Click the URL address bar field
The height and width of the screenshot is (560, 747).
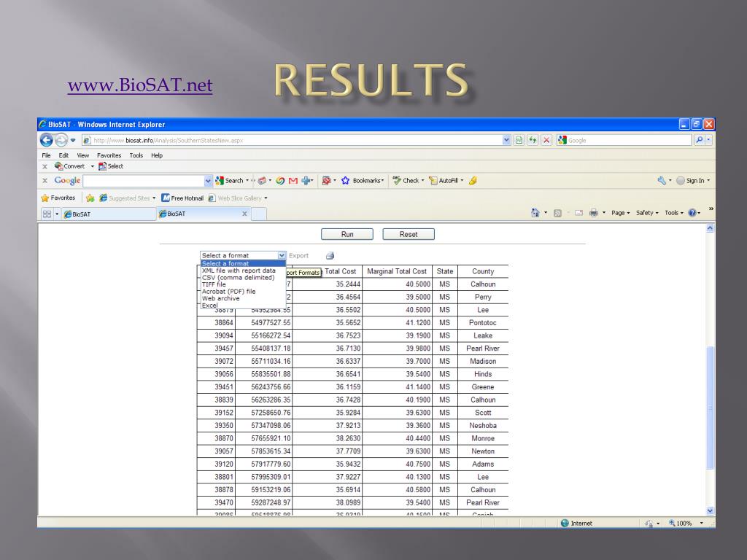click(x=292, y=140)
